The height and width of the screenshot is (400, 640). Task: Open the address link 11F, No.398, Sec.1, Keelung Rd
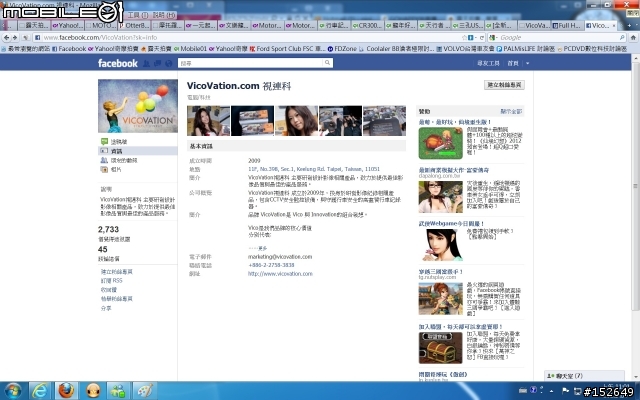point(314,169)
